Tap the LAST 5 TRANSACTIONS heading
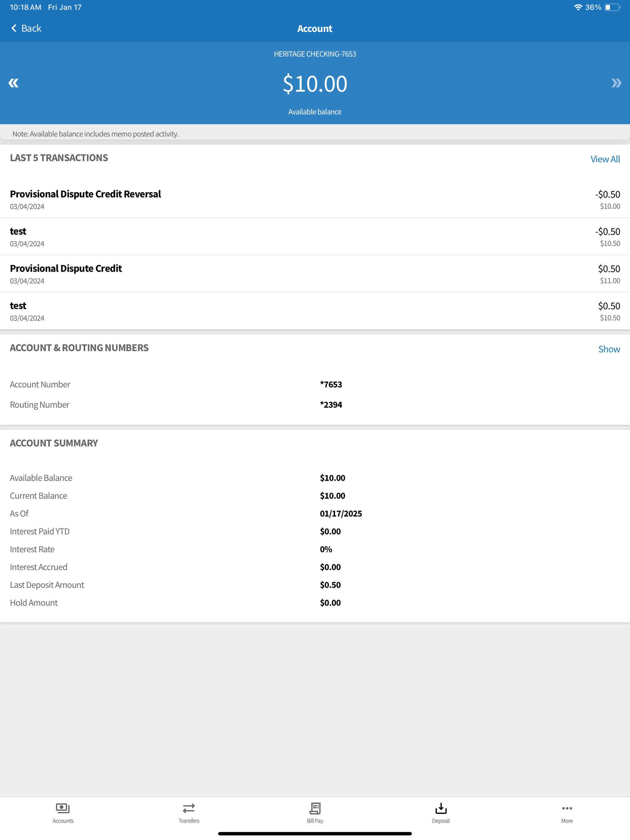 tap(59, 158)
